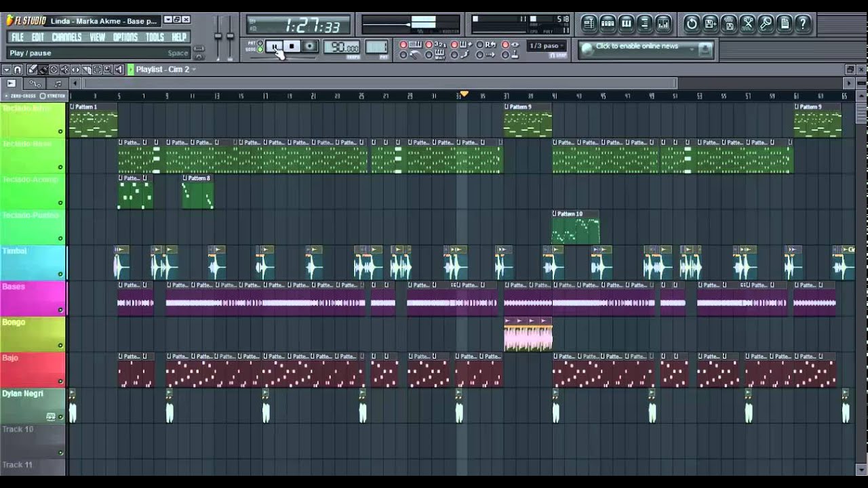The image size is (868, 488).
Task: Click the save-new-version icon
Action: (710, 24)
